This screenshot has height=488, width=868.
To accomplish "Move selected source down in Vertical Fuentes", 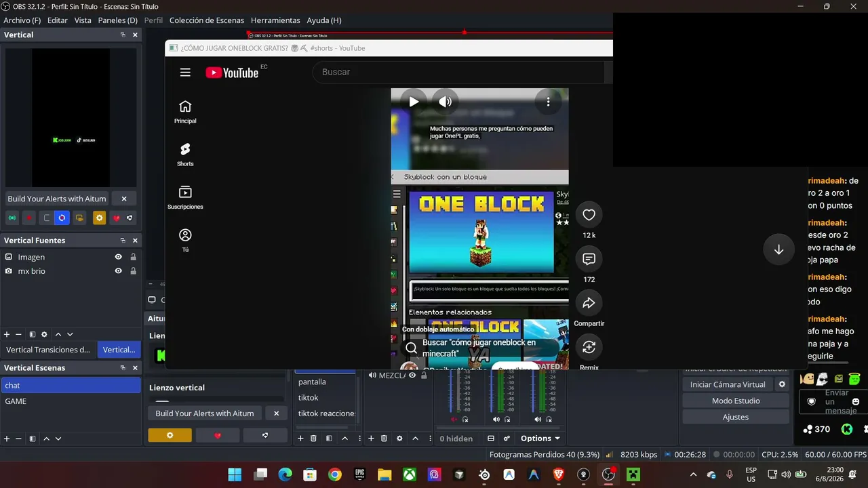I will click(x=70, y=334).
